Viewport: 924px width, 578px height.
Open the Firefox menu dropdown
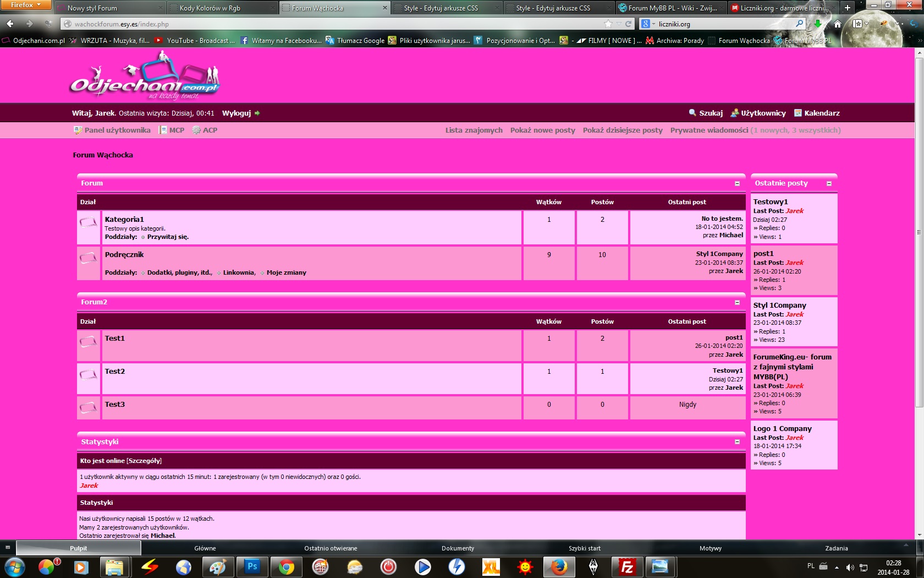point(26,5)
